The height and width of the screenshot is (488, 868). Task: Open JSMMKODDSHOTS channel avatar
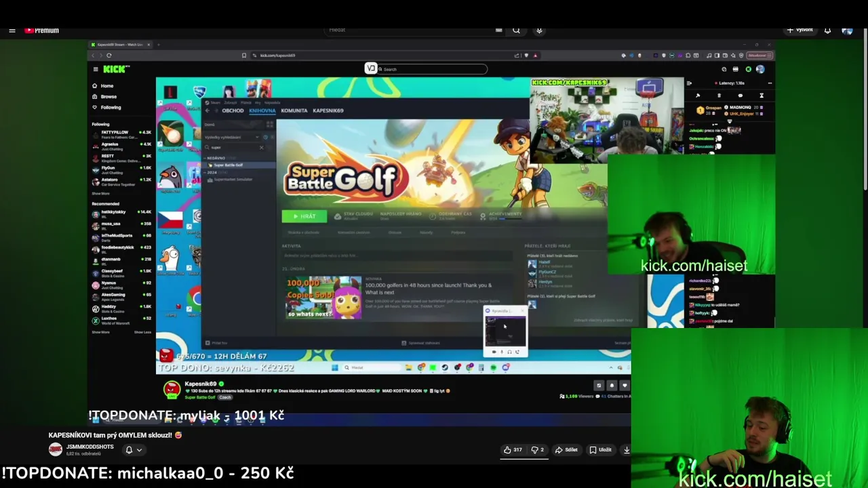(x=56, y=449)
